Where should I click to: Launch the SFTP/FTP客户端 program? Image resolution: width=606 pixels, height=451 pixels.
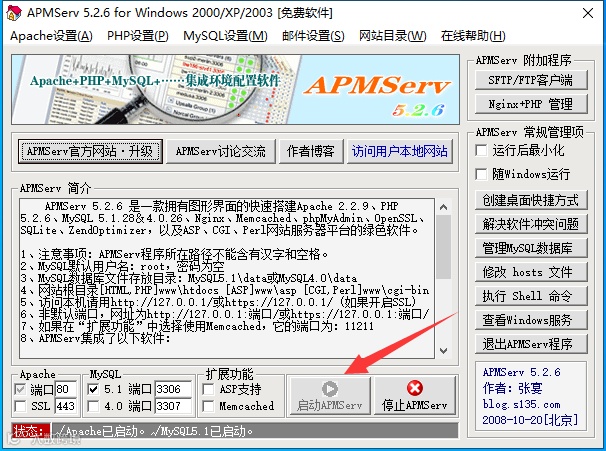(531, 80)
